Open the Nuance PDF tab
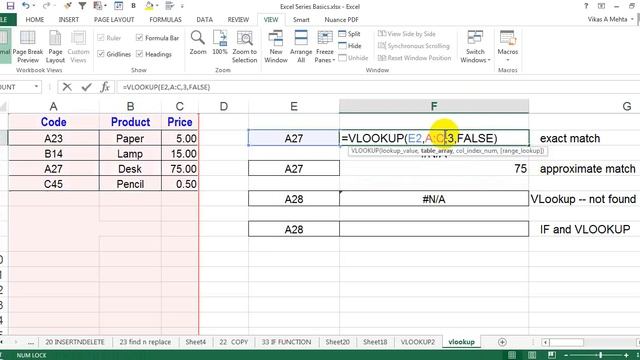Viewport: 640px width, 360px height. point(341,20)
